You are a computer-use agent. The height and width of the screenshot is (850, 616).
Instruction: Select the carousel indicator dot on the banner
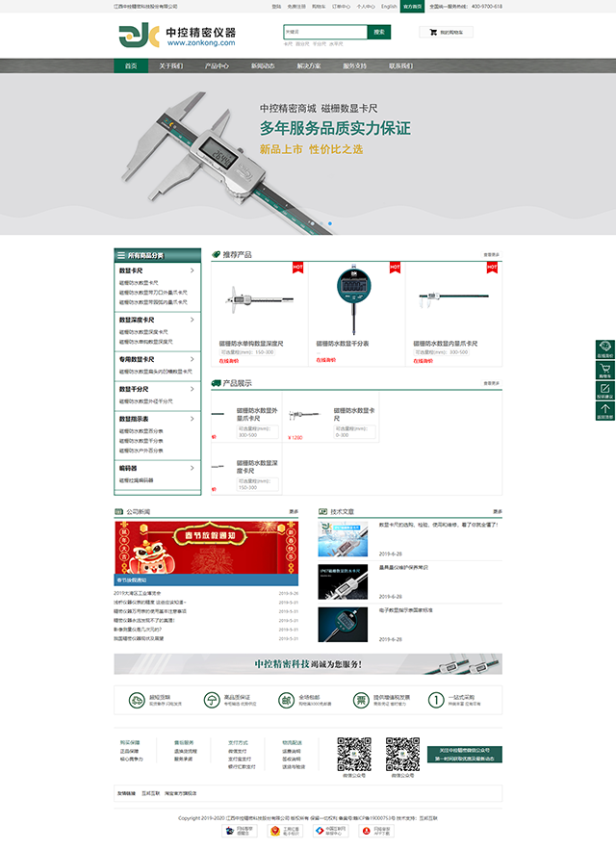[x=330, y=223]
